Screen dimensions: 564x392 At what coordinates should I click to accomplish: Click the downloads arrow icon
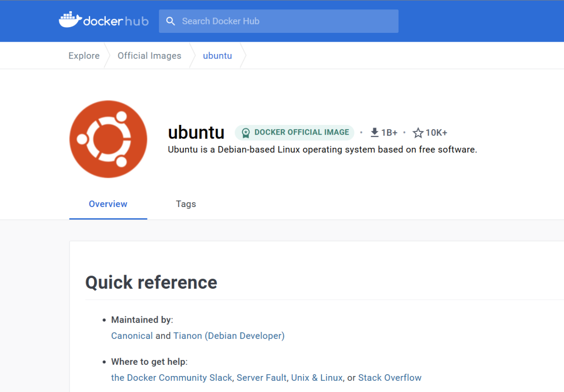[x=375, y=132]
